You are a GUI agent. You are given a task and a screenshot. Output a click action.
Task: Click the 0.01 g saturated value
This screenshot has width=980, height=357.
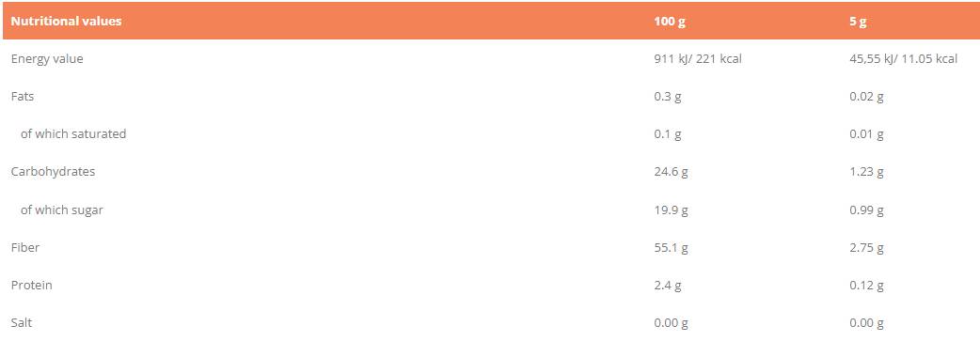click(866, 134)
